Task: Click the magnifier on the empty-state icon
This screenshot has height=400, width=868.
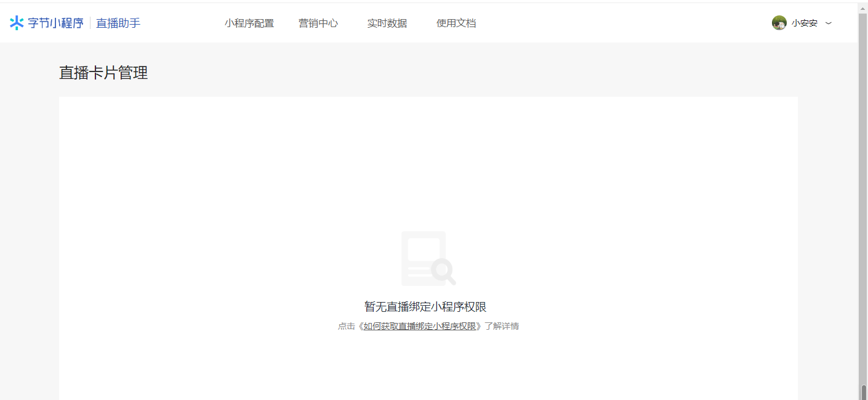Action: pyautogui.click(x=443, y=270)
